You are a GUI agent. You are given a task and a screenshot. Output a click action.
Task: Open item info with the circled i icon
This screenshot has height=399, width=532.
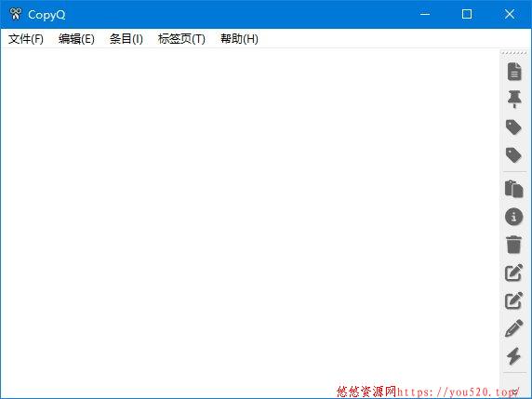tap(513, 217)
